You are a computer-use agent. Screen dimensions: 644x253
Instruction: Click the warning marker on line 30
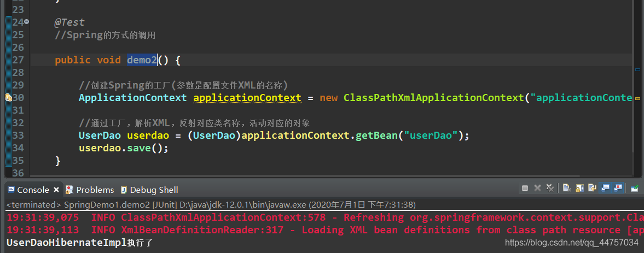[x=8, y=98]
